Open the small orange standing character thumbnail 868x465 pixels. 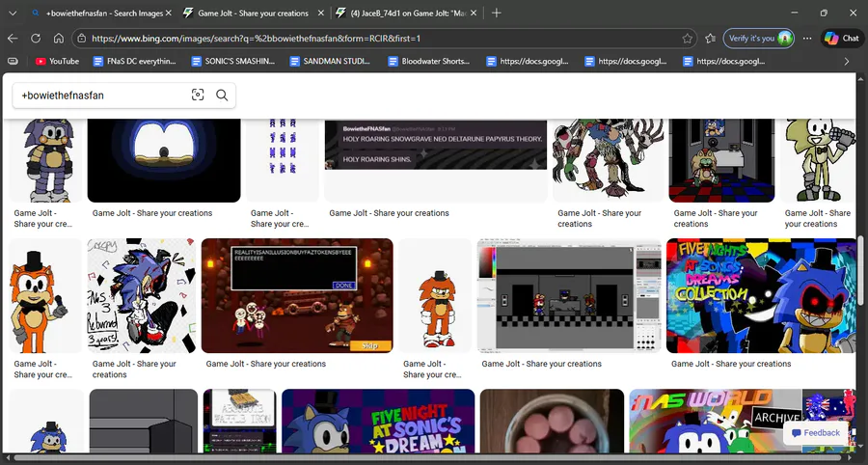435,295
